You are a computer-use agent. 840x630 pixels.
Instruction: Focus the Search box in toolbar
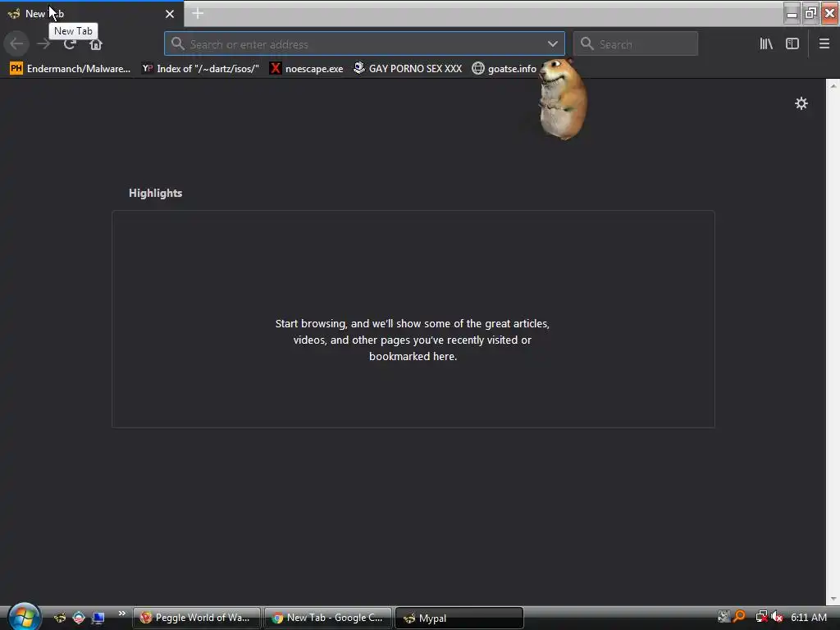tap(636, 44)
